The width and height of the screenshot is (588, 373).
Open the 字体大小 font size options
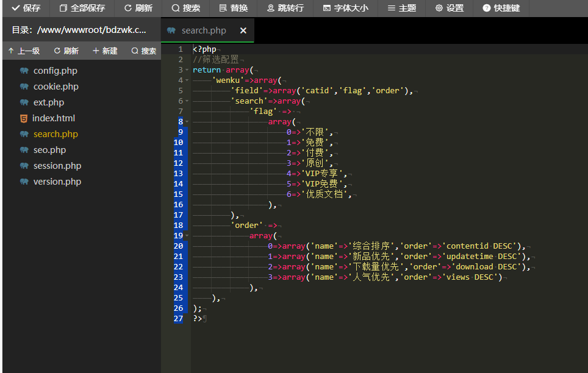pyautogui.click(x=345, y=9)
